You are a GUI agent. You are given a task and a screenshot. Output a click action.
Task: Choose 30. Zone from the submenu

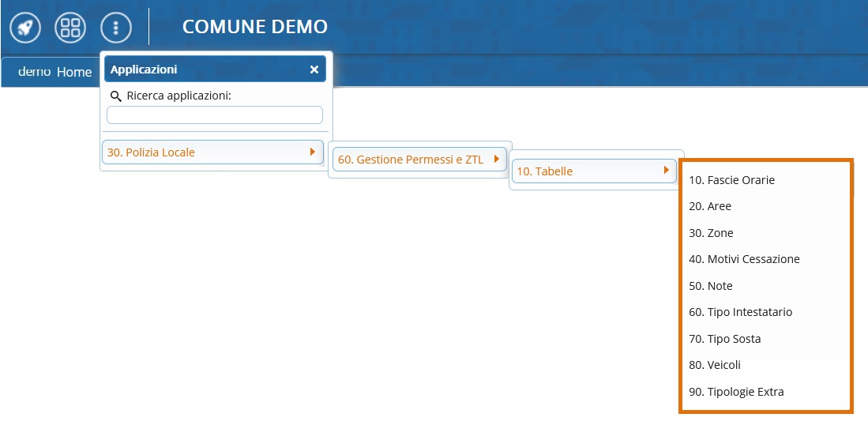pos(711,233)
